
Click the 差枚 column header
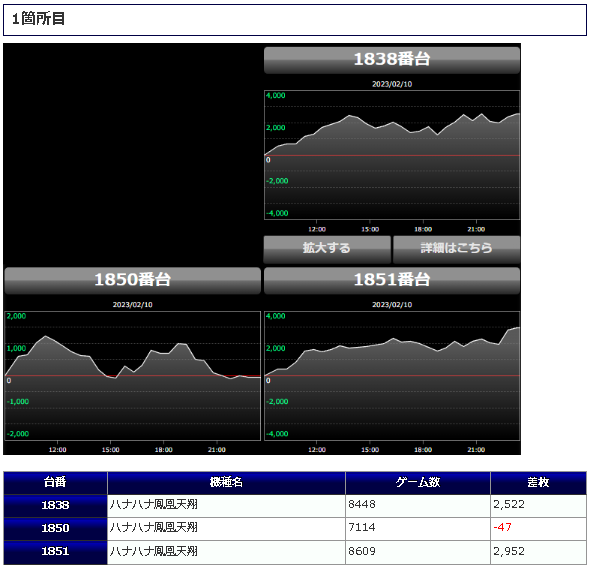pyautogui.click(x=538, y=483)
